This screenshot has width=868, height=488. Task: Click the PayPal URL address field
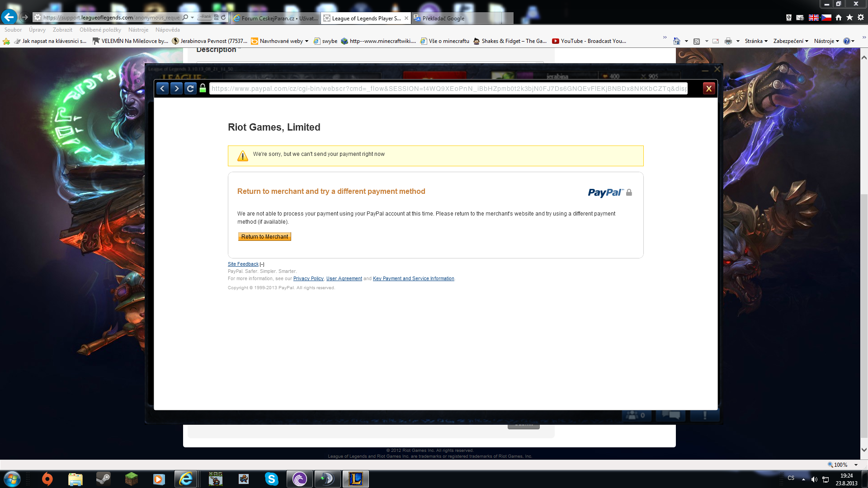[448, 89]
